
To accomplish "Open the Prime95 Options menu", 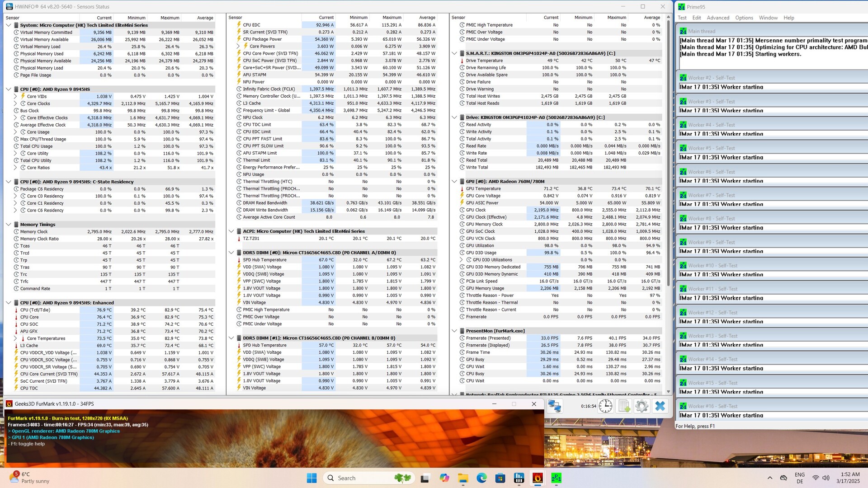I will tap(744, 18).
